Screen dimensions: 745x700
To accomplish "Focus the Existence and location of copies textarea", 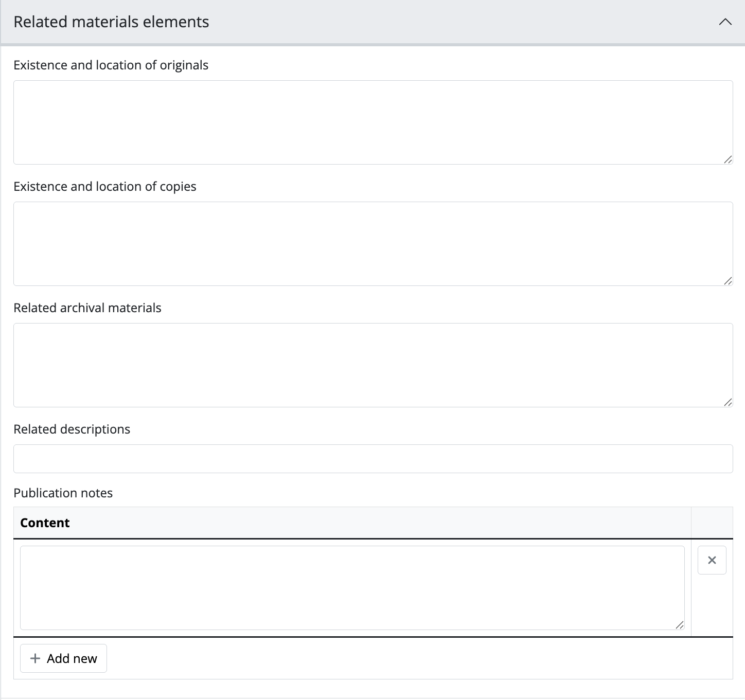I will [x=372, y=244].
